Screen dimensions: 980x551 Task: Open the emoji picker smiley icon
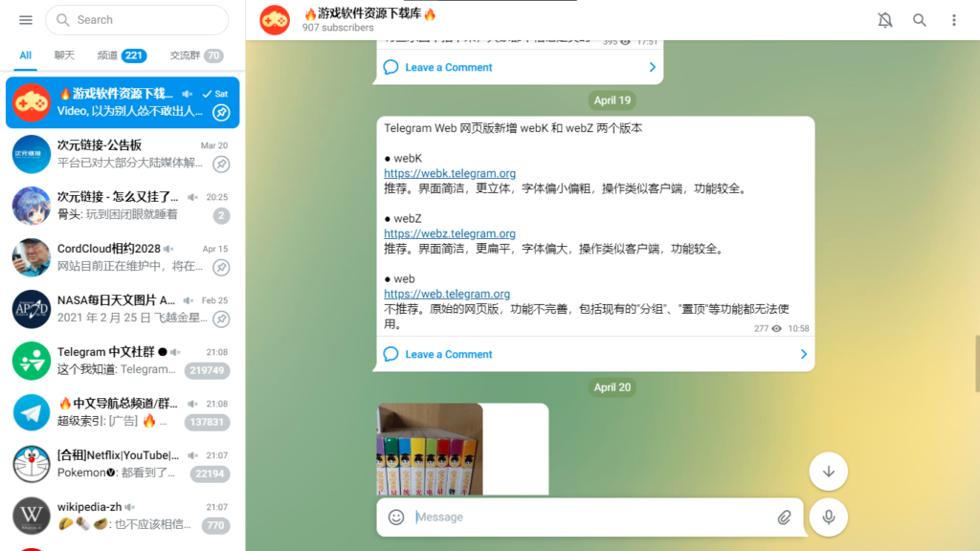(396, 518)
